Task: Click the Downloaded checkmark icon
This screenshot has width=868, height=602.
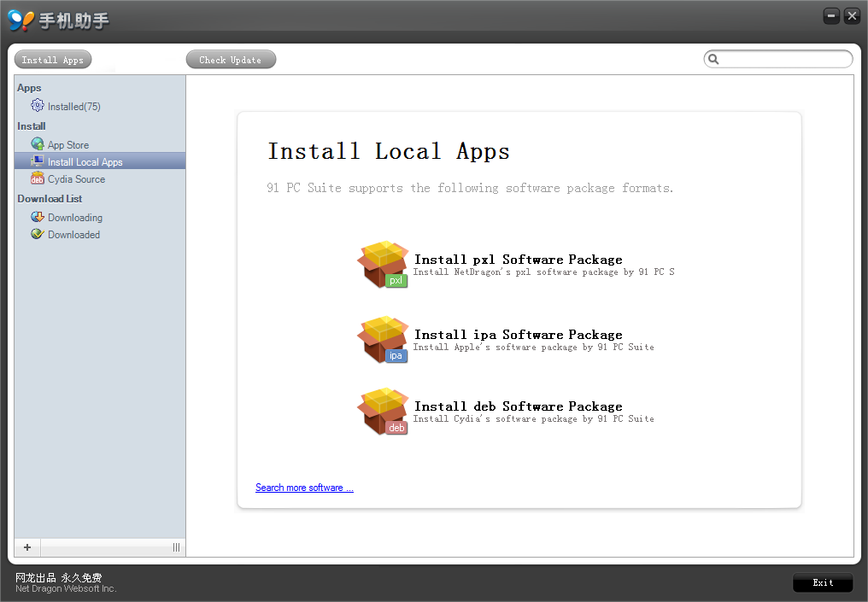Action: pos(37,234)
